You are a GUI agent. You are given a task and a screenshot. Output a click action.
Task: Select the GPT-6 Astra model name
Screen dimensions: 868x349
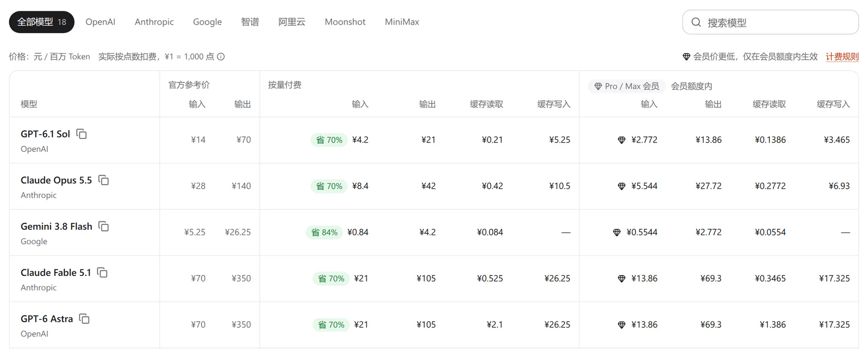(x=47, y=319)
